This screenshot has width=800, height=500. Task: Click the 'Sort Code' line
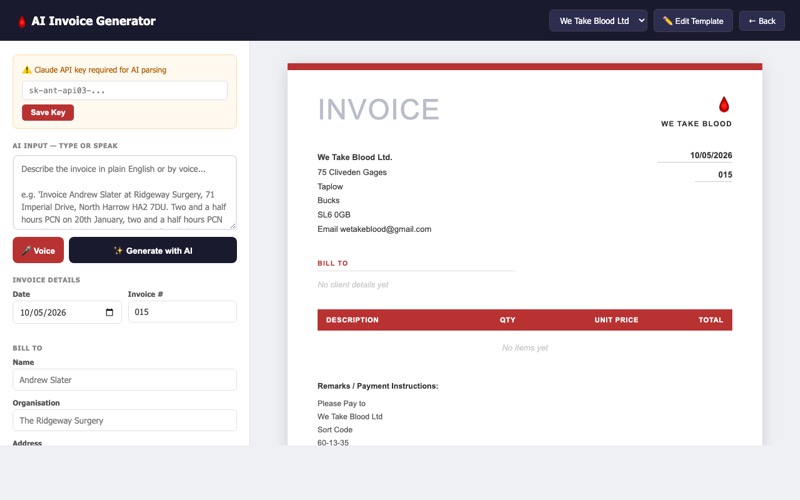click(x=335, y=430)
